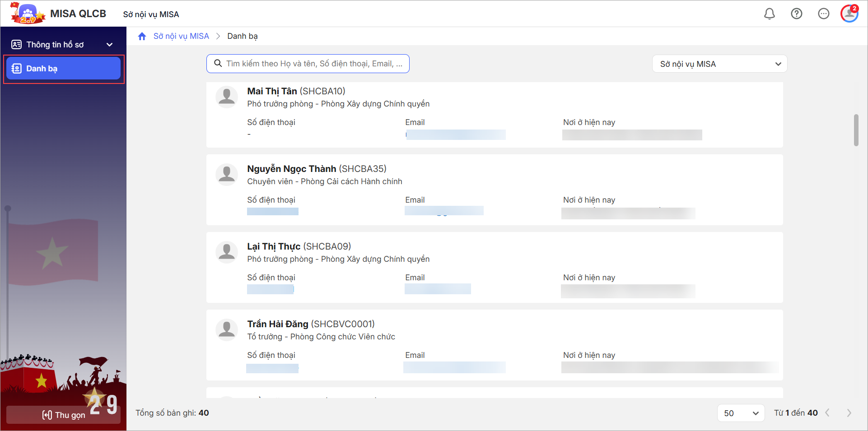The image size is (868, 431).
Task: Open Lại Thị Thực contact name
Action: tap(273, 246)
